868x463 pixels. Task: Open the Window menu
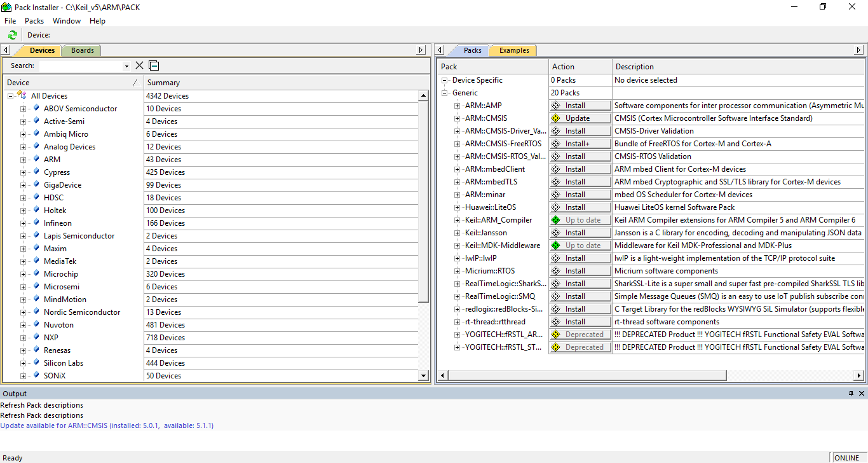point(67,21)
